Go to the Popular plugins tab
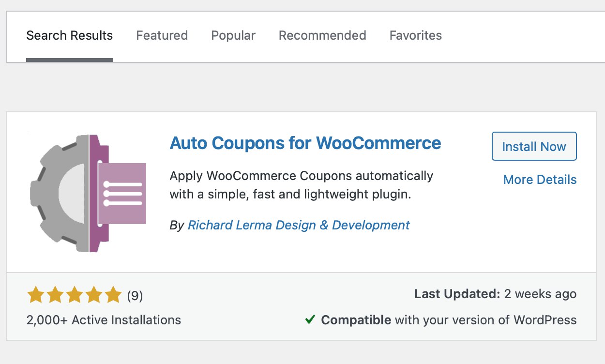Image resolution: width=605 pixels, height=364 pixels. coord(233,36)
